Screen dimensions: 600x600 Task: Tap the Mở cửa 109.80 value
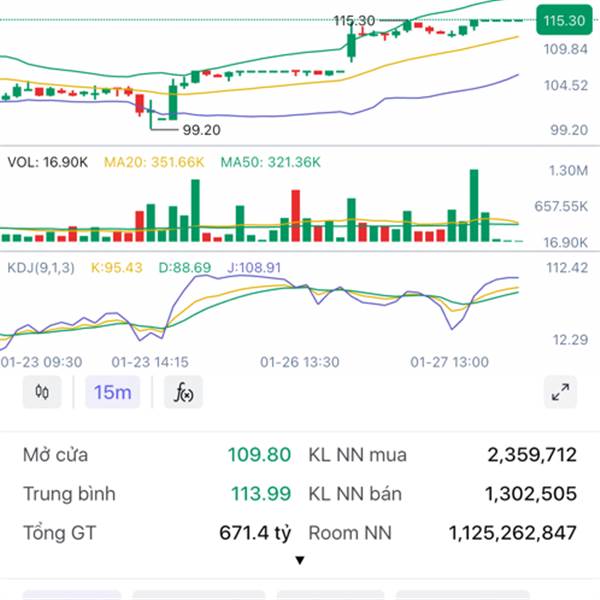[259, 455]
